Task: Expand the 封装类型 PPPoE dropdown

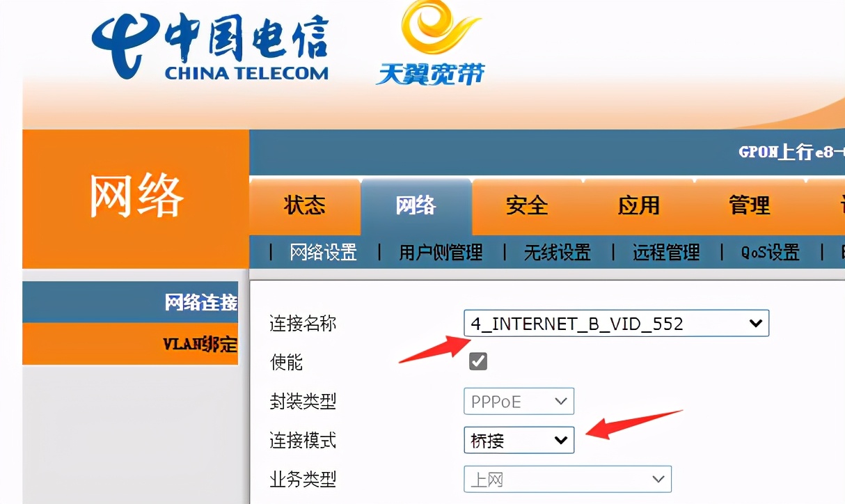Action: 519,402
